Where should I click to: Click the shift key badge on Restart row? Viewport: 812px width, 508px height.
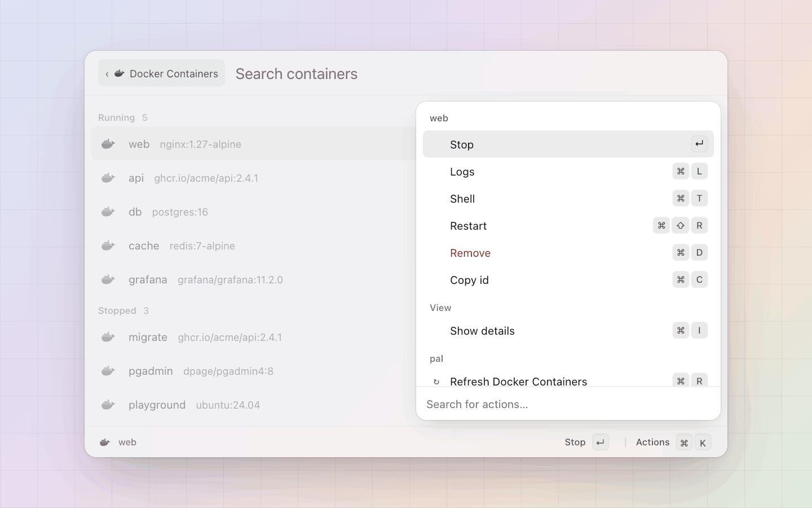coord(681,226)
